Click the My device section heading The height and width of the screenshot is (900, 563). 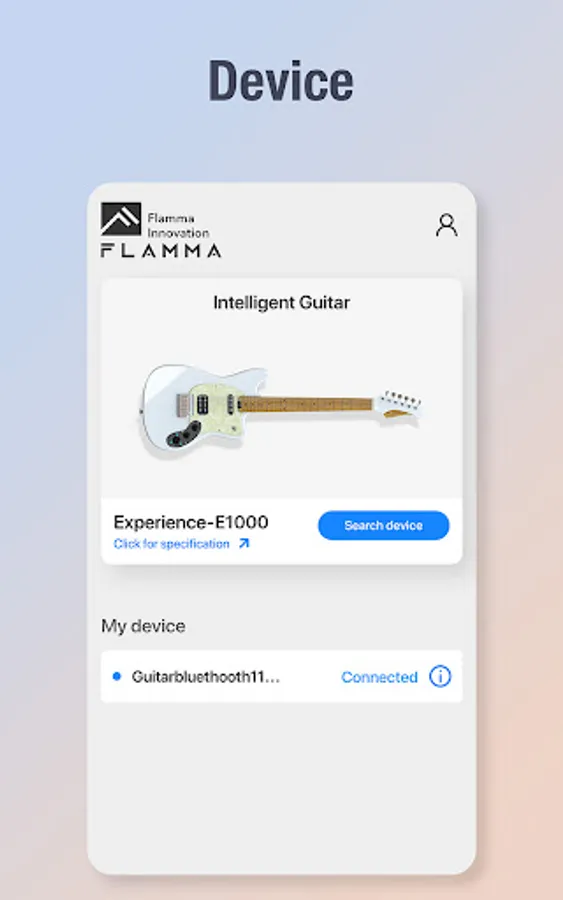tap(143, 626)
